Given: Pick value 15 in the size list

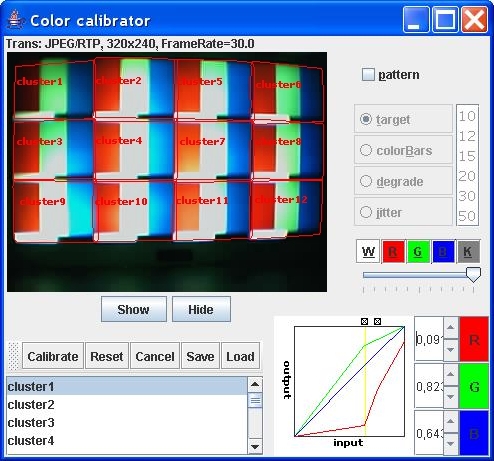Looking at the screenshot, I should coord(467,156).
